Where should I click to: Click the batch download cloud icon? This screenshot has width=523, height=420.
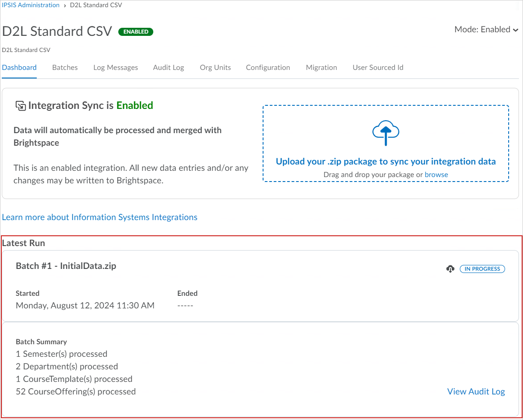point(450,269)
